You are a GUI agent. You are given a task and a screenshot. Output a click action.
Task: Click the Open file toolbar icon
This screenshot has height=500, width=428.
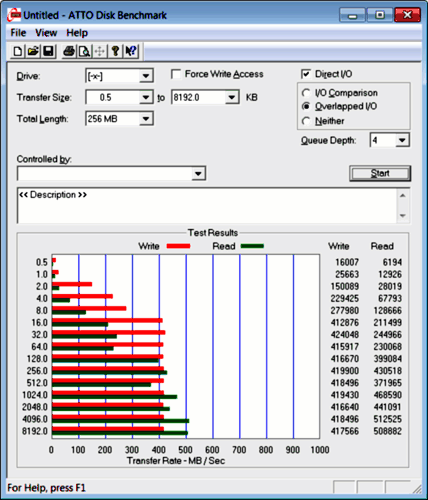click(x=33, y=51)
